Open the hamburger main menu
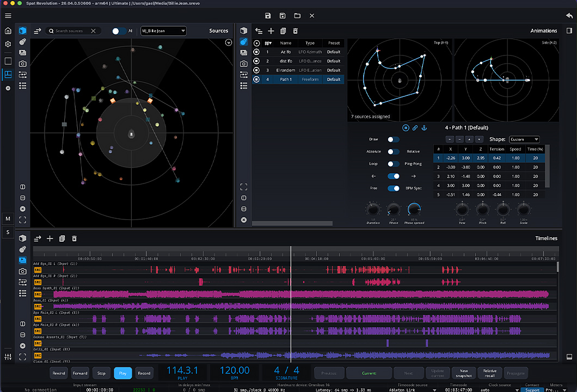This screenshot has width=577, height=392. tap(8, 16)
